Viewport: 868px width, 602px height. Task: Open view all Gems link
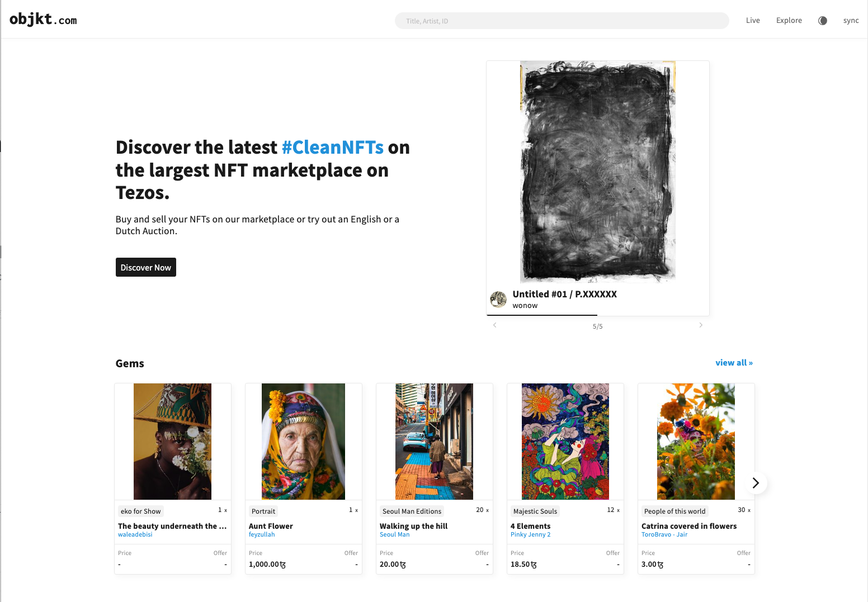coord(734,363)
